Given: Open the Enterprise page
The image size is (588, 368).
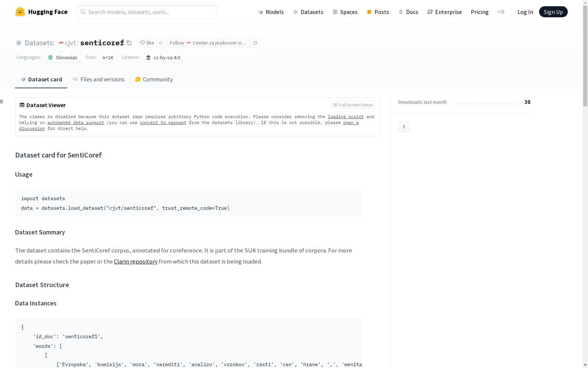Looking at the screenshot, I should (444, 12).
